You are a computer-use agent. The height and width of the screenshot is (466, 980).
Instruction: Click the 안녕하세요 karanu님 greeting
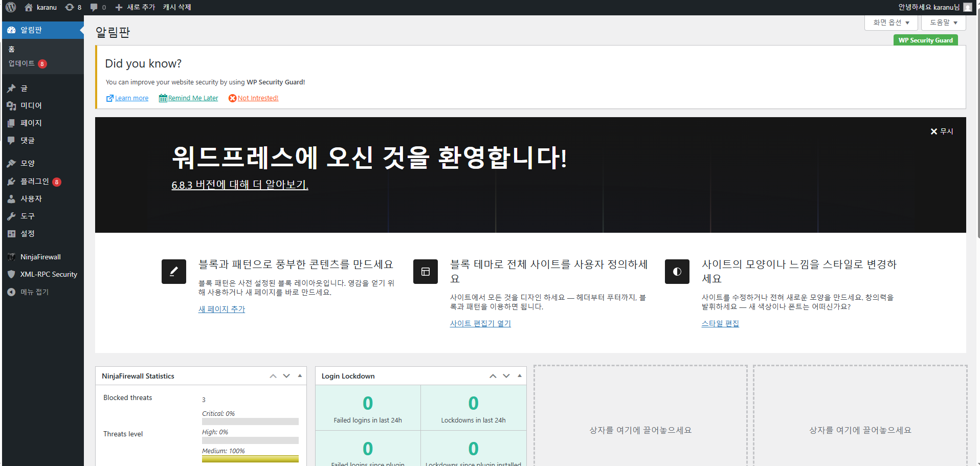click(929, 7)
